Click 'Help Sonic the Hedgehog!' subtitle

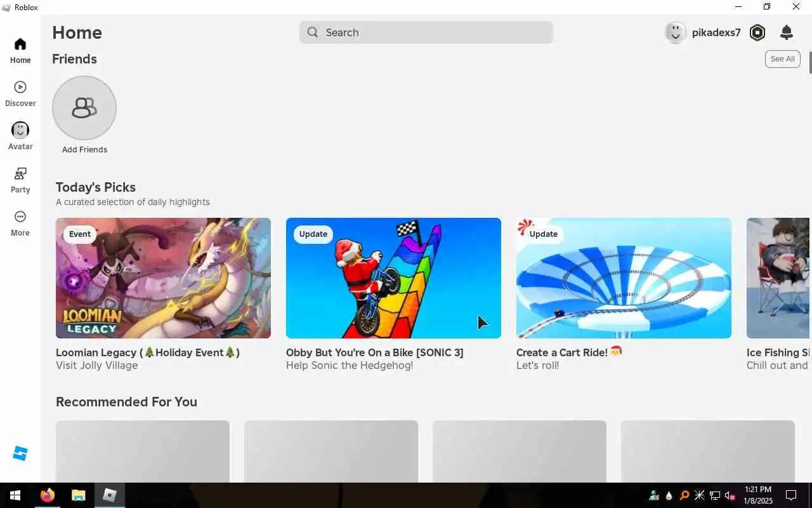click(350, 366)
